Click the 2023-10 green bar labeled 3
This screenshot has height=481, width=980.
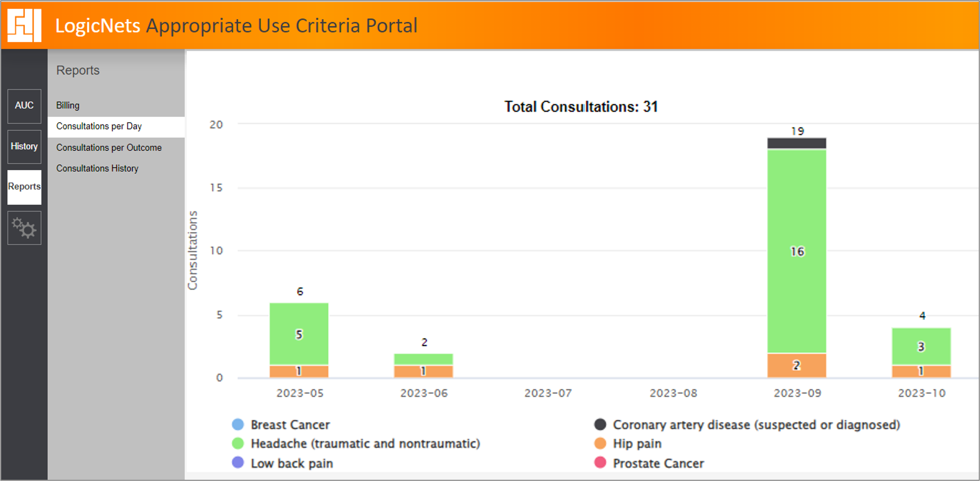[x=921, y=346]
